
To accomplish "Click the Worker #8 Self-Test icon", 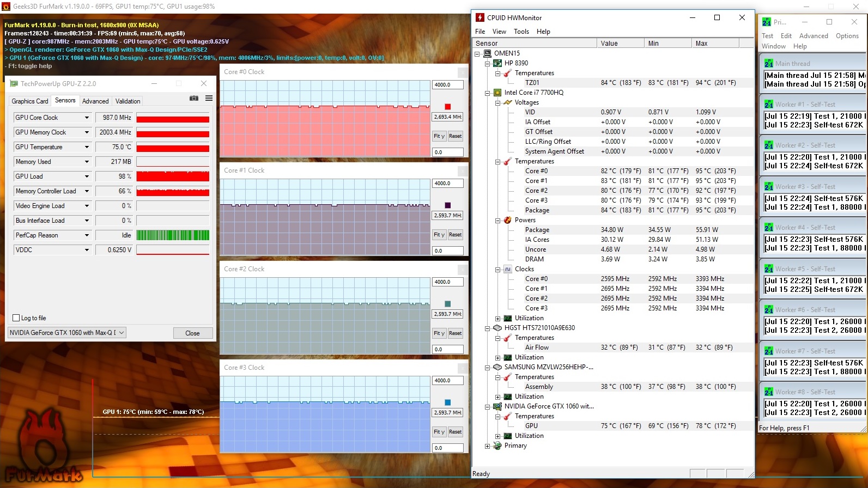I will coord(768,392).
